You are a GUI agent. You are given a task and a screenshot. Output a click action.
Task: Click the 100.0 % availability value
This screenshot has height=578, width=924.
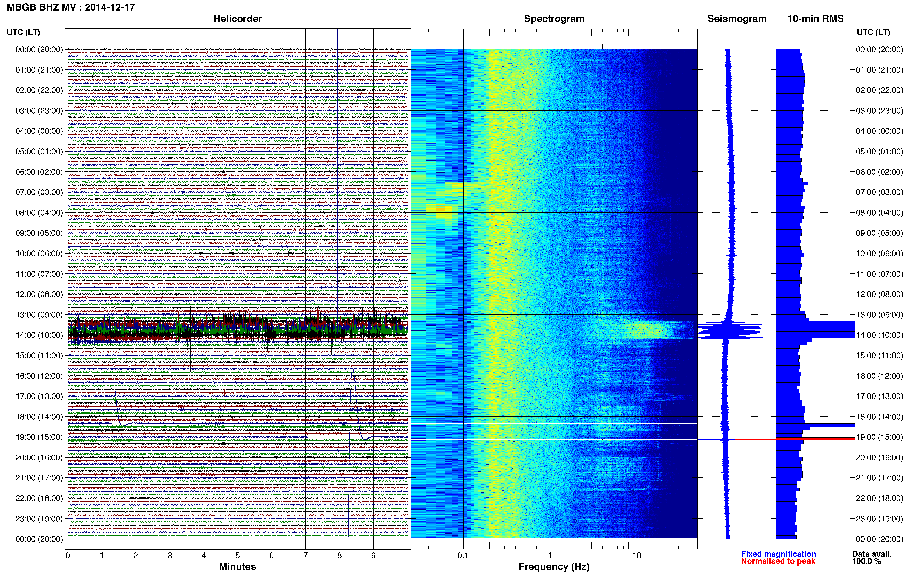tap(866, 561)
